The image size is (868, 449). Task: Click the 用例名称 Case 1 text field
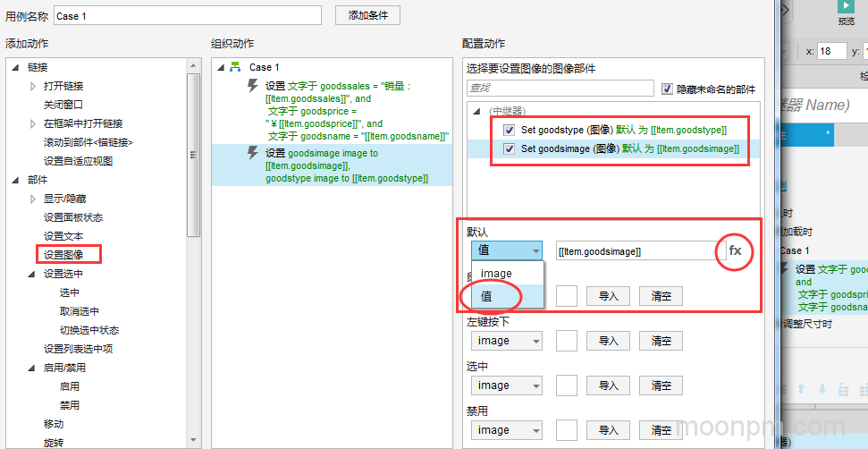click(x=187, y=16)
